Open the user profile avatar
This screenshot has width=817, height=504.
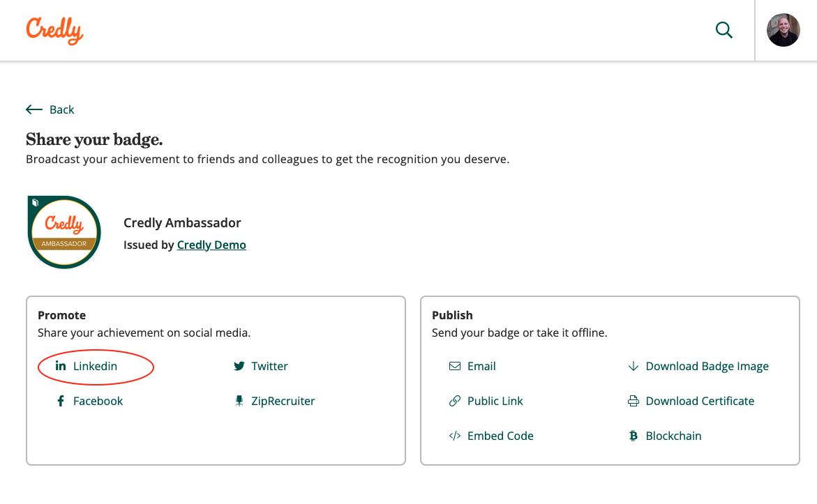[x=783, y=30]
